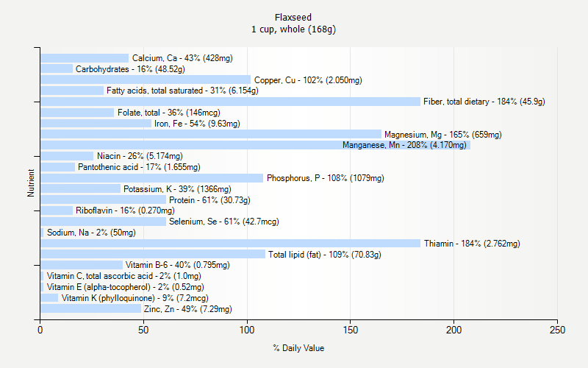The height and width of the screenshot is (368, 588).
Task: Click the Sodium, Na label
Action: coord(91,233)
